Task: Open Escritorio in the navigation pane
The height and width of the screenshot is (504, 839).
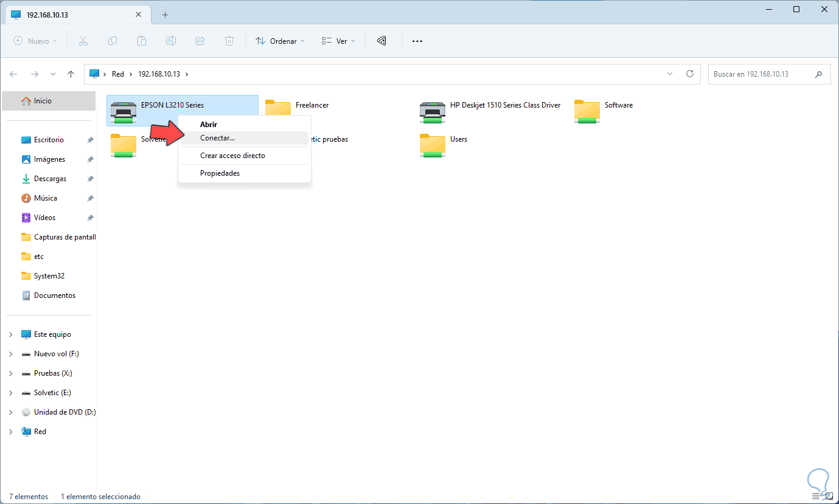Action: (49, 140)
